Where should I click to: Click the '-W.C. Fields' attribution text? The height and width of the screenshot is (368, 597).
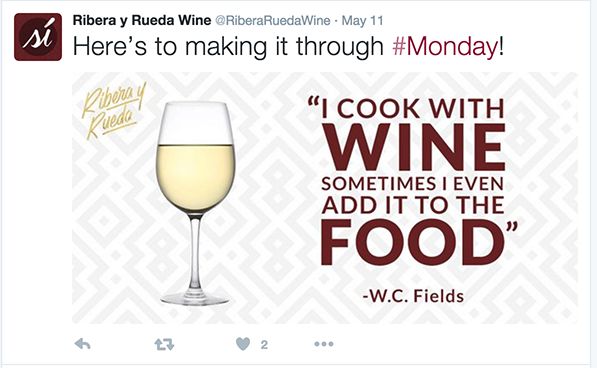413,296
